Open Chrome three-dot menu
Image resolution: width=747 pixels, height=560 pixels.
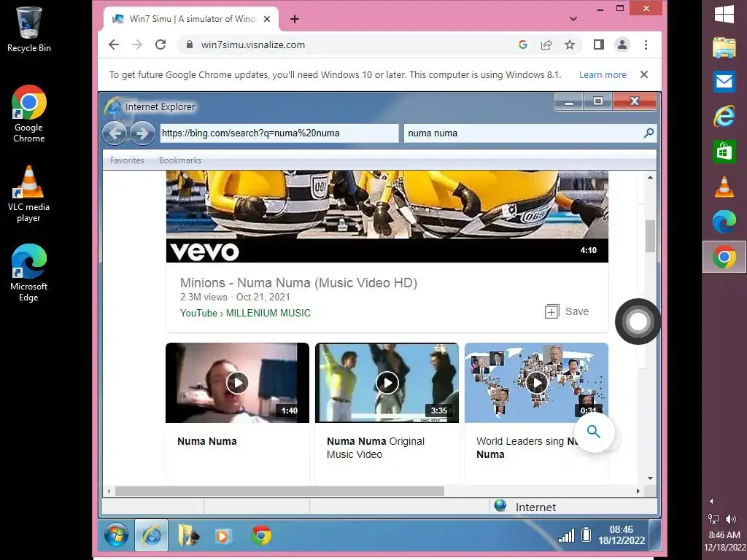(646, 44)
